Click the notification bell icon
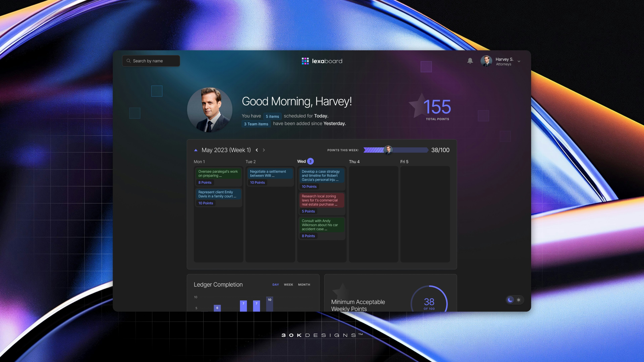Screen dimensions: 644x362 [x=470, y=61]
